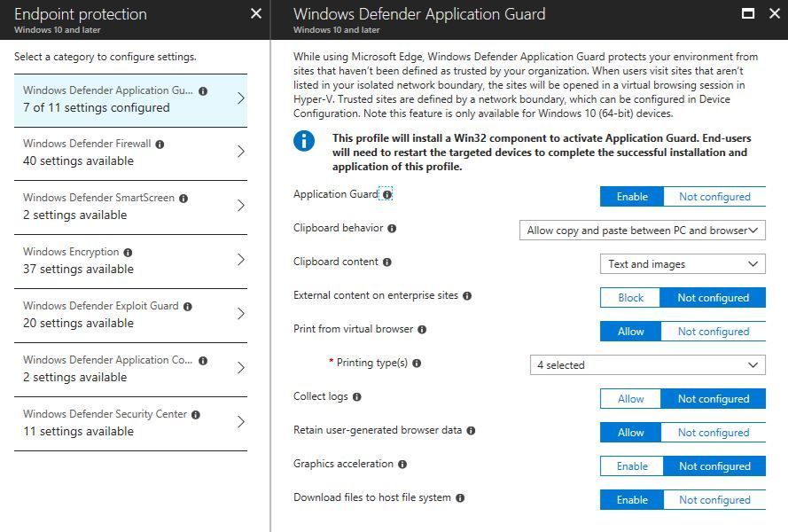Viewport: 788px width, 532px height.
Task: Set Application Guard to Enable
Action: coord(632,197)
